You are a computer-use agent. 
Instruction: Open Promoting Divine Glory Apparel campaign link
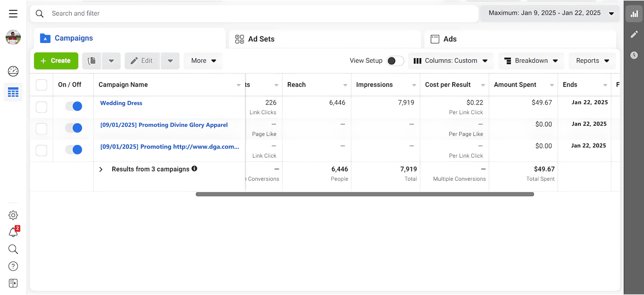164,125
